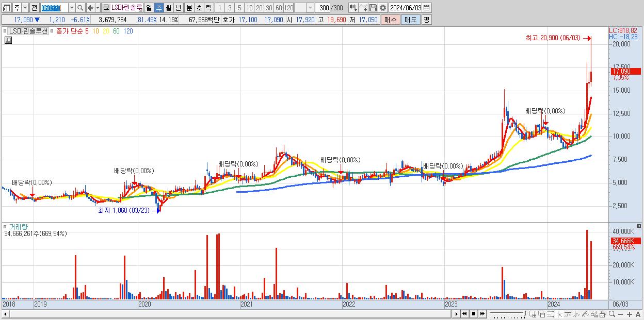Viewport: 644px width, 320px height.
Task: Click the trend line chart icon
Action: coord(568,314)
